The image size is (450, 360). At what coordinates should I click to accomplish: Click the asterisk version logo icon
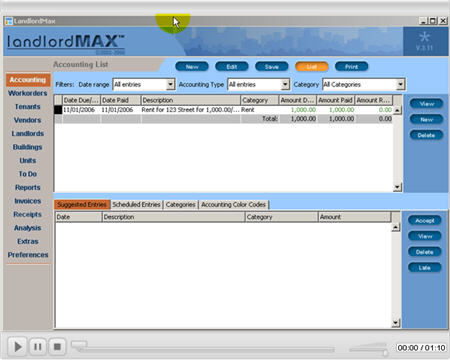click(x=424, y=37)
